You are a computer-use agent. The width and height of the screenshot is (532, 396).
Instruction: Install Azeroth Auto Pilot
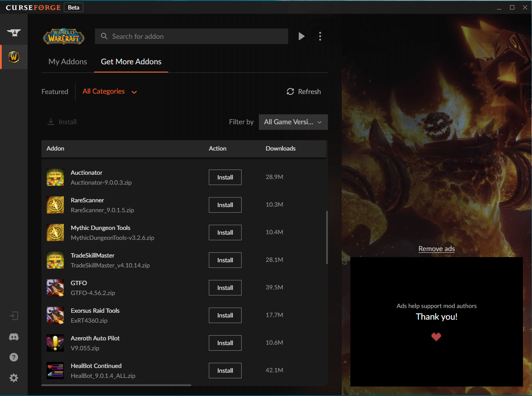(x=225, y=343)
